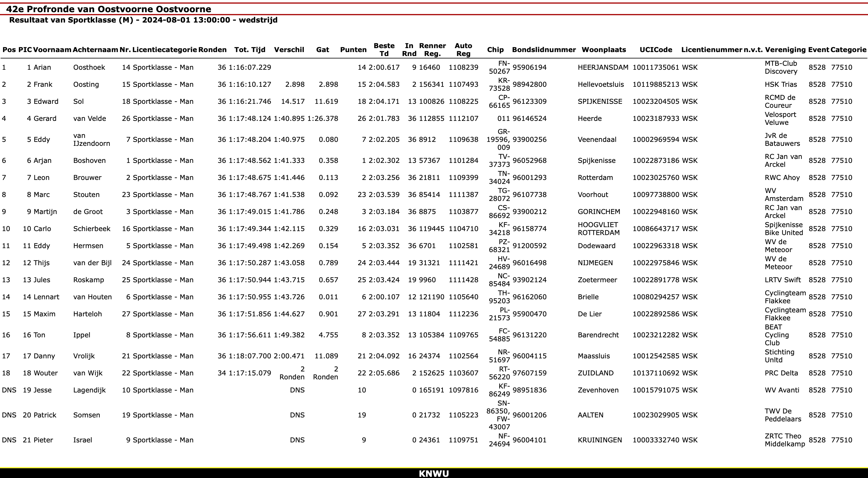Click the 'Beste Td' column header
The width and height of the screenshot is (868, 478).
[x=384, y=50]
